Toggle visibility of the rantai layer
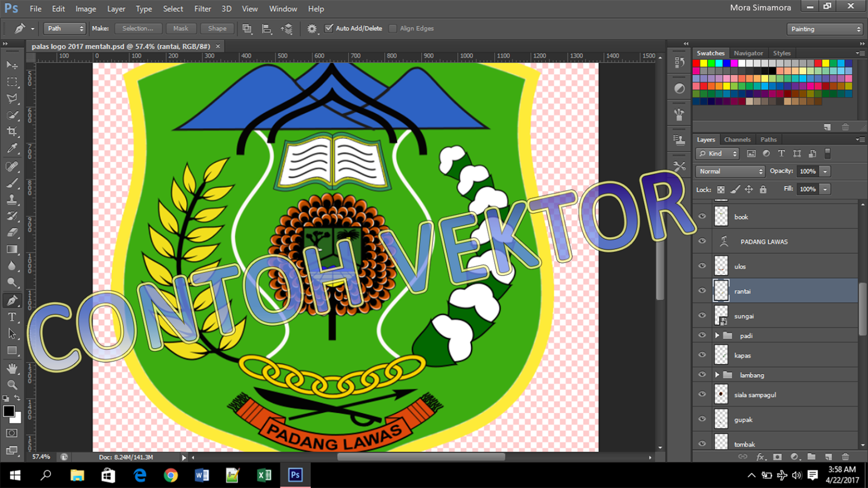The image size is (868, 488). pyautogui.click(x=702, y=291)
